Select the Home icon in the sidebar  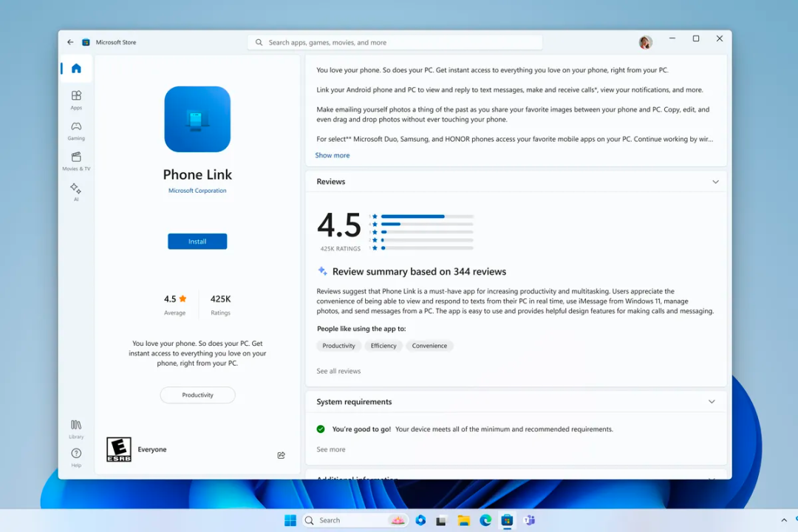pos(75,67)
